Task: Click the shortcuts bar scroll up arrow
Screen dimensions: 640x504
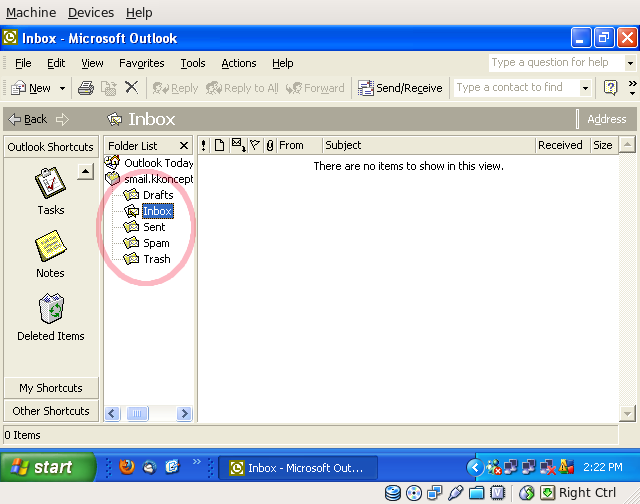Action: (x=85, y=171)
